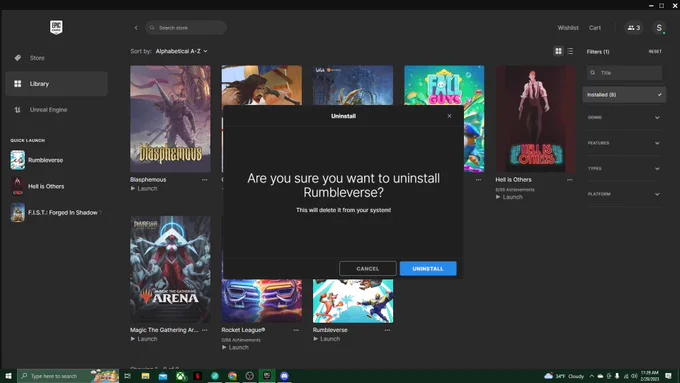Open the Cart link
This screenshot has height=383, width=680.
[x=595, y=28]
